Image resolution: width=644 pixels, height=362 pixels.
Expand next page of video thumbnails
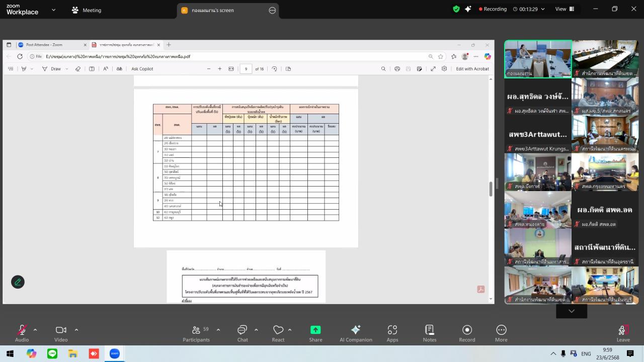(571, 311)
